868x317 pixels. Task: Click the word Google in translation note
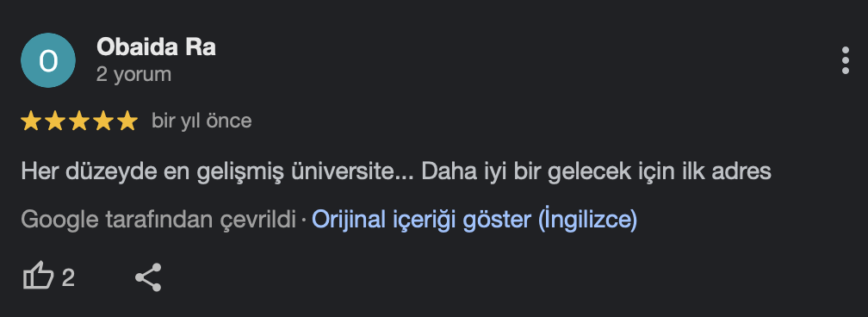click(59, 220)
